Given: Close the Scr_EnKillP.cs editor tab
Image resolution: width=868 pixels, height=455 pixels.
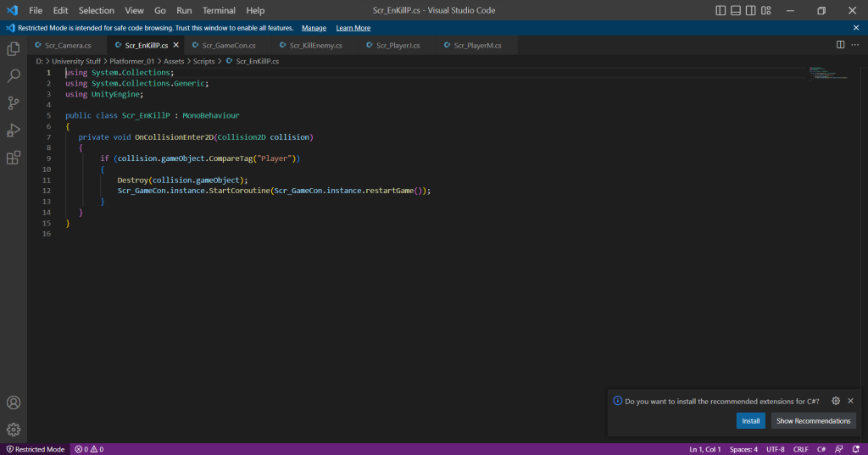Looking at the screenshot, I should coord(175,45).
